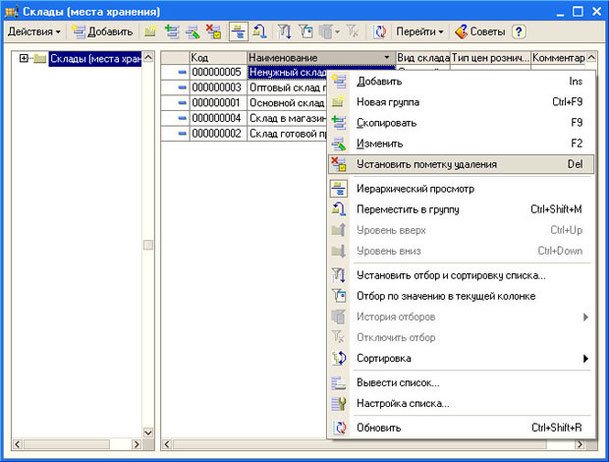Click the Set filter and sorting toolbar icon
The height and width of the screenshot is (462, 609).
(286, 32)
